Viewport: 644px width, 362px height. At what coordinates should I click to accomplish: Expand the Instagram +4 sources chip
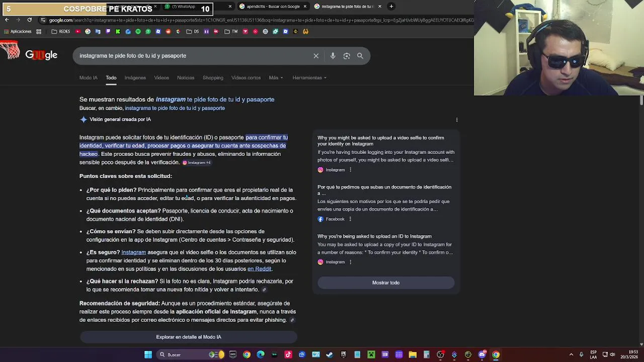tap(197, 162)
